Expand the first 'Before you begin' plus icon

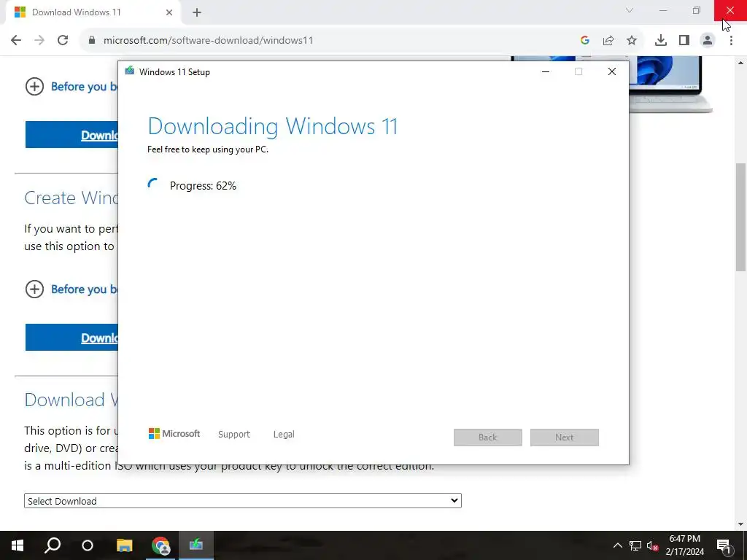pyautogui.click(x=34, y=87)
